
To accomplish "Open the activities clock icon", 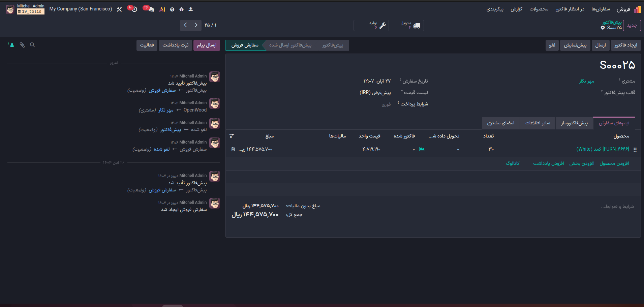I will click(x=134, y=9).
